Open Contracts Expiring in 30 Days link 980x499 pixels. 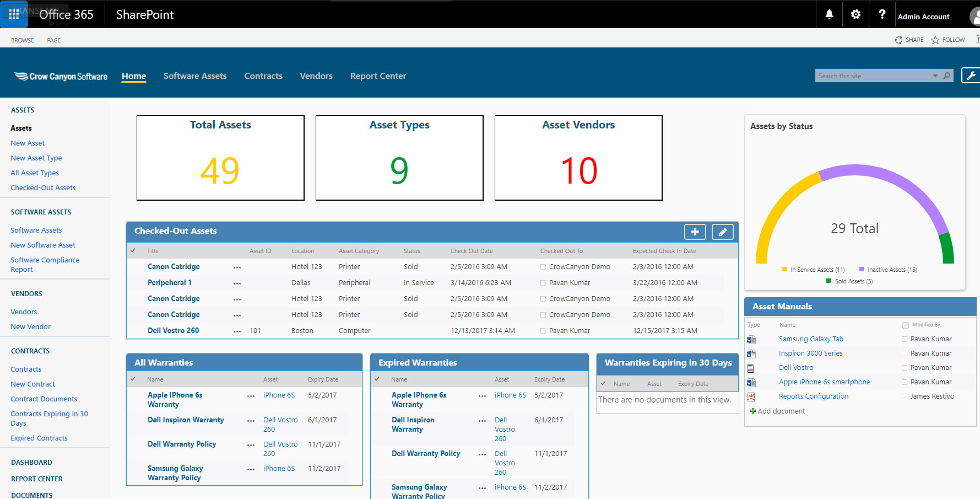click(49, 418)
